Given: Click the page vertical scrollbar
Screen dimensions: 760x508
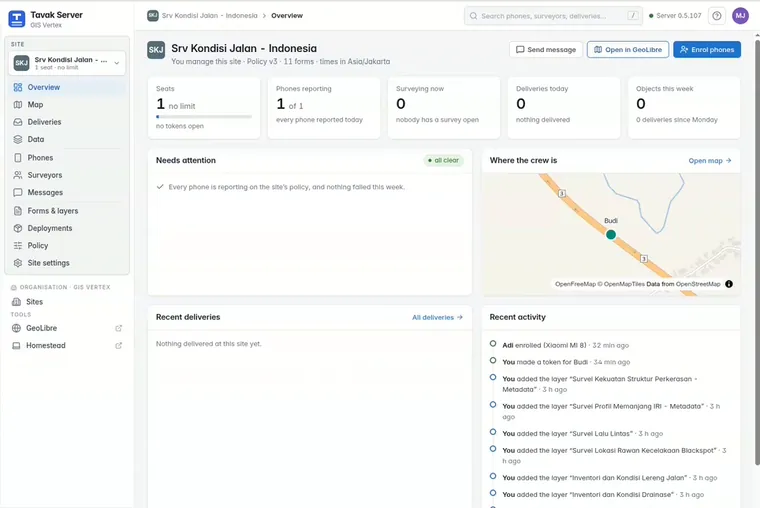Looking at the screenshot, I should click(x=757, y=252).
